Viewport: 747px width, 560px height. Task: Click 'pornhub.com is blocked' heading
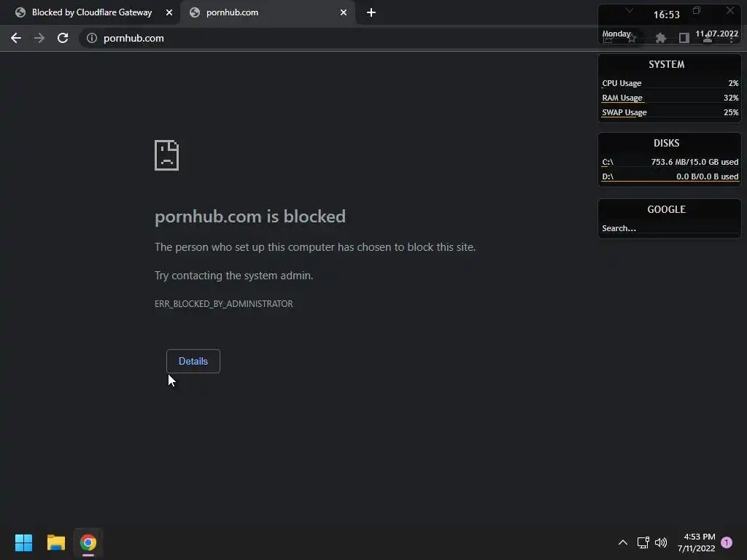(250, 217)
